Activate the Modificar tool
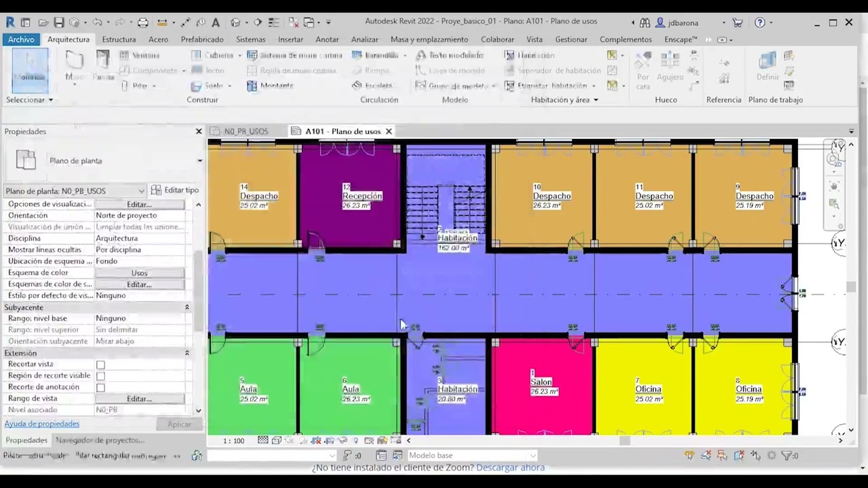The height and width of the screenshot is (488, 868). [30, 70]
